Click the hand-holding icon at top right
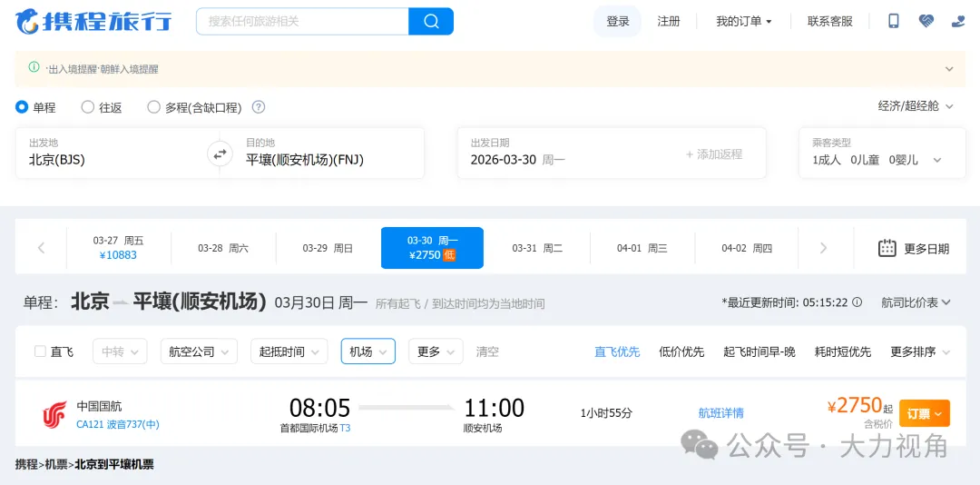Viewport: 980px width, 485px height. coord(958,21)
